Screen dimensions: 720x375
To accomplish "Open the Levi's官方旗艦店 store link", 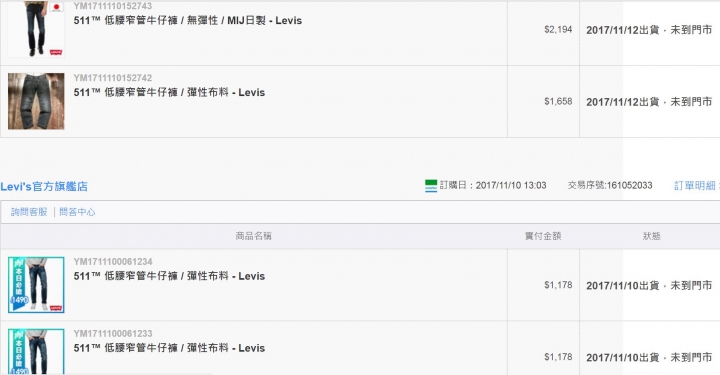I will 44,186.
